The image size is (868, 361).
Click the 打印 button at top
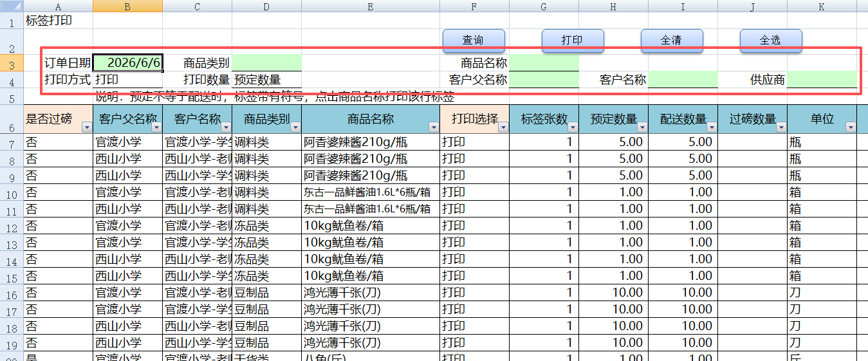pyautogui.click(x=573, y=40)
